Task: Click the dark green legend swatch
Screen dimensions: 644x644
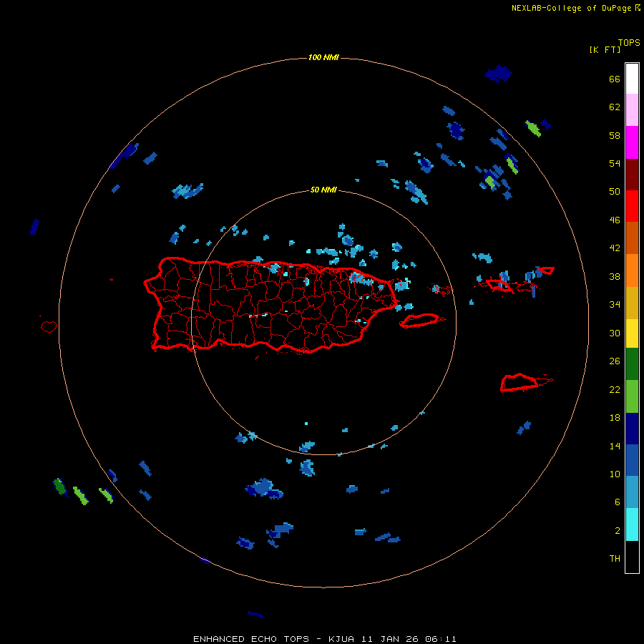Action: 632,364
